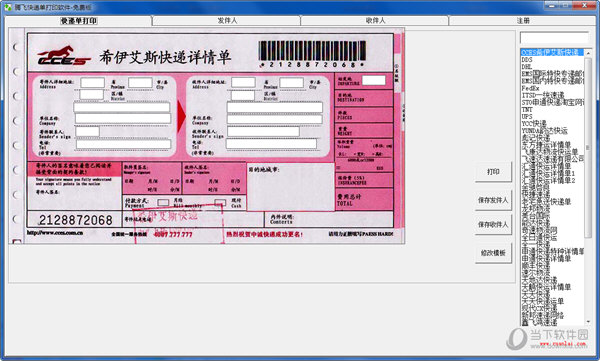Image resolution: width=600 pixels, height=361 pixels.
Task: Select ITSD一快速递 in the list
Action: tap(552, 95)
